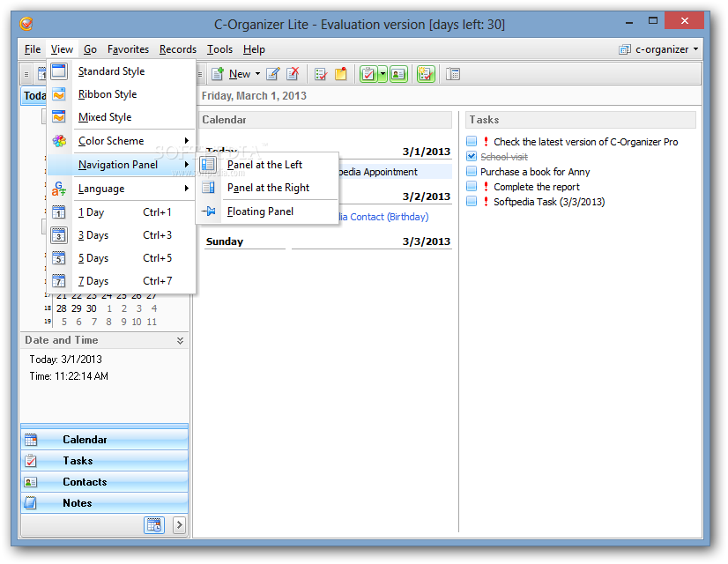Open the New button dropdown arrow
The height and width of the screenshot is (564, 728).
point(257,74)
